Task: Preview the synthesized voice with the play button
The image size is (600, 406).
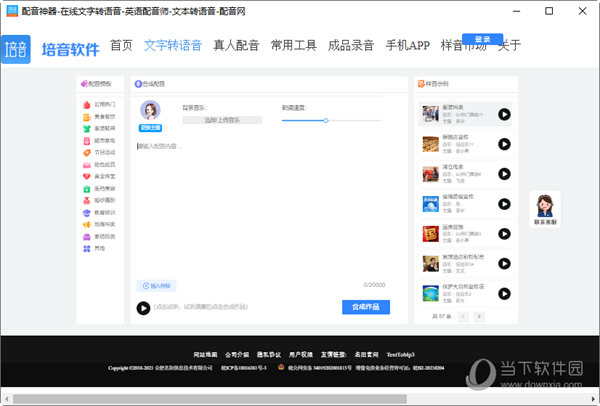Action: coord(143,308)
